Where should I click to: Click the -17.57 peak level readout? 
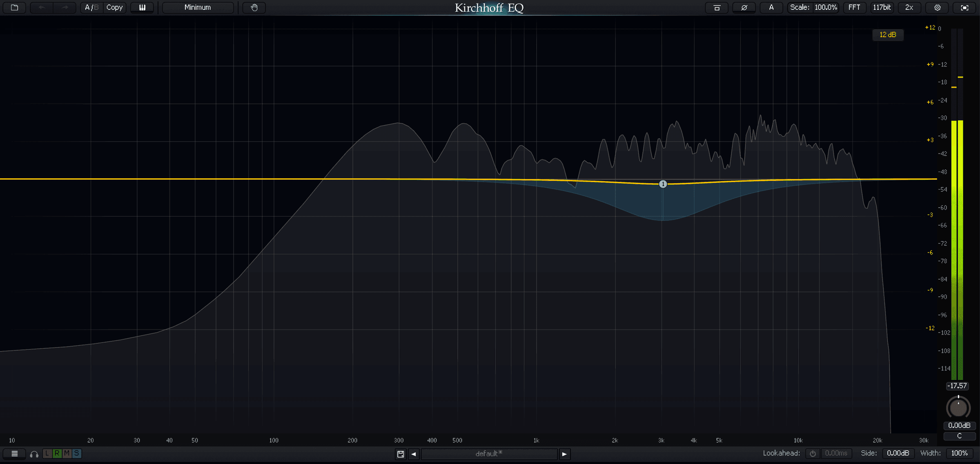click(x=957, y=386)
